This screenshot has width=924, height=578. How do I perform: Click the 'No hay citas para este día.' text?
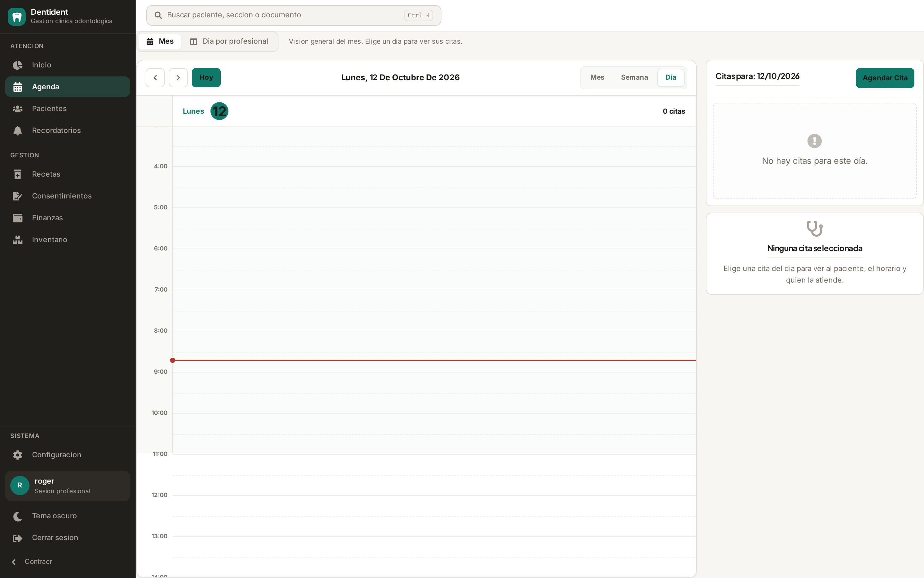[x=814, y=161]
